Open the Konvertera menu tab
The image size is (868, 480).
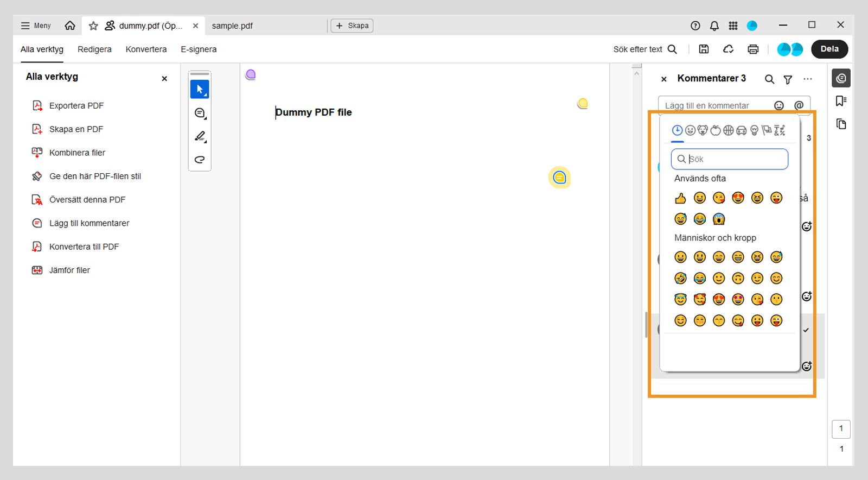pyautogui.click(x=146, y=49)
